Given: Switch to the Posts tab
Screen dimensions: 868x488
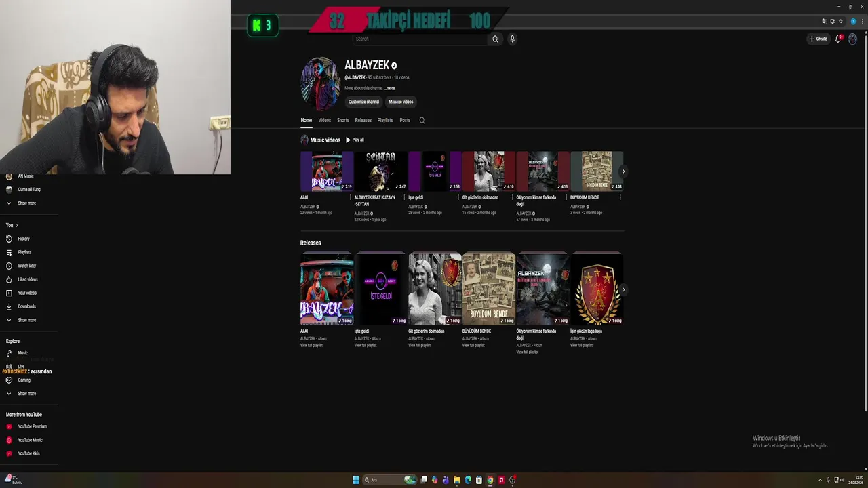Looking at the screenshot, I should coord(405,120).
